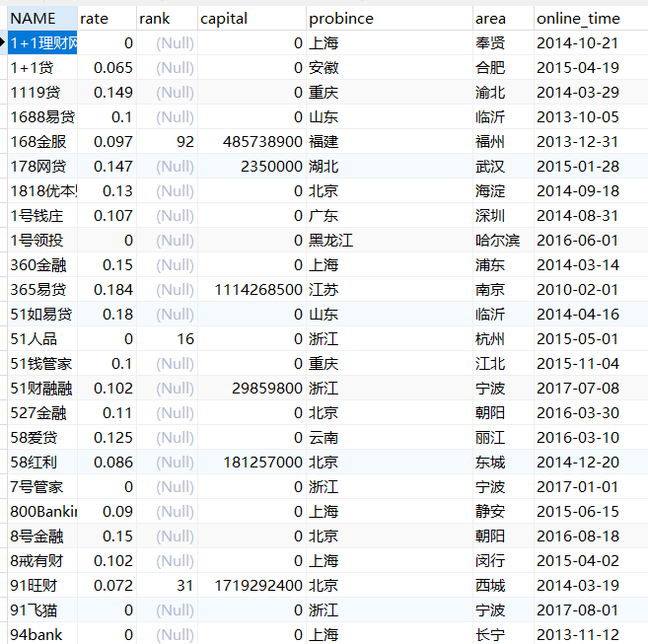Click the name cell 178网贷
This screenshot has height=644, width=648.
coord(42,166)
